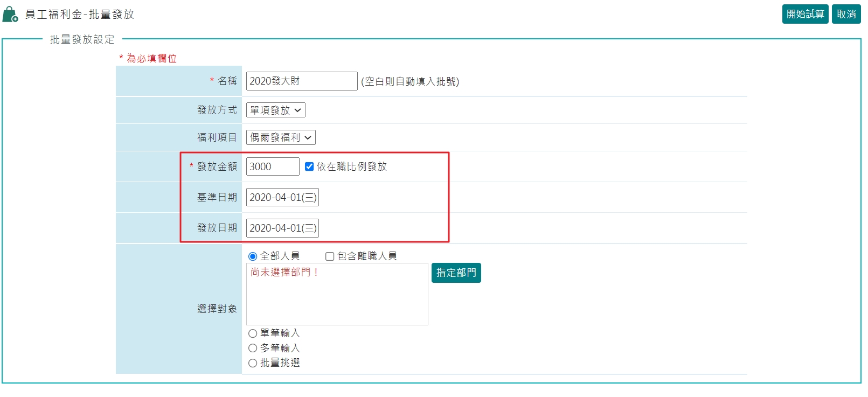868x397 pixels.
Task: Click the 取消 button
Action: tap(846, 14)
